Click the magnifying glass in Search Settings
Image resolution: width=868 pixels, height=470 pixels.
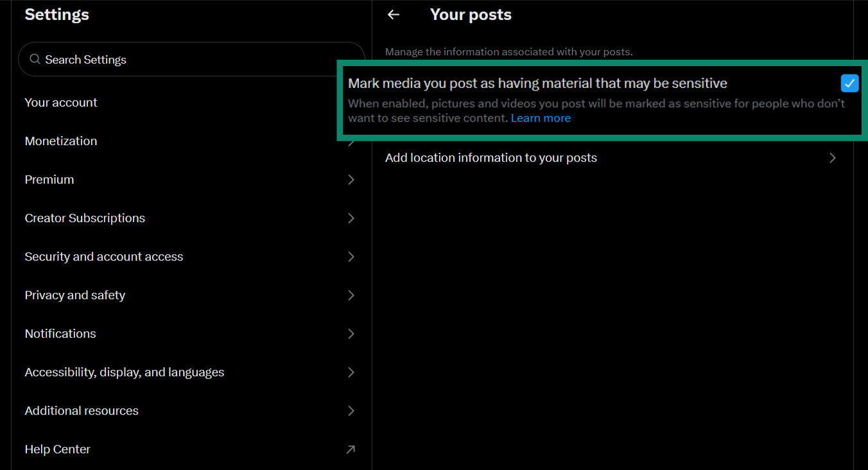[x=35, y=58]
